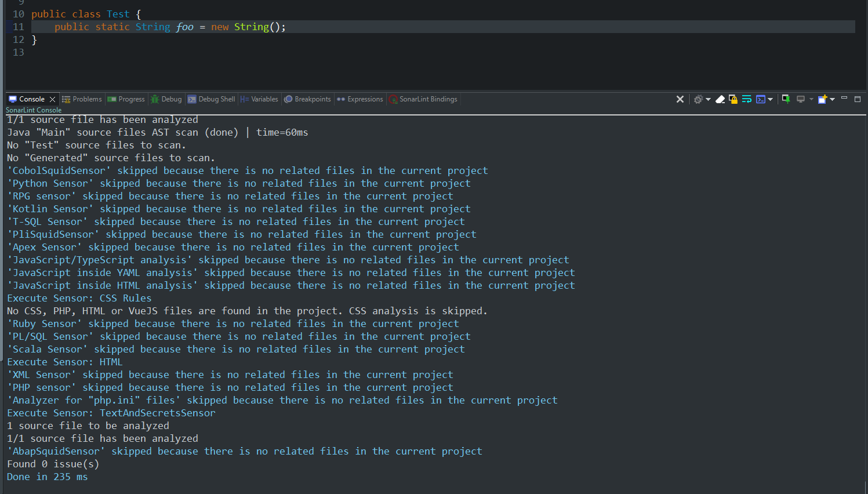Expand the Open Console dropdown arrow
This screenshot has height=494, width=868.
832,100
